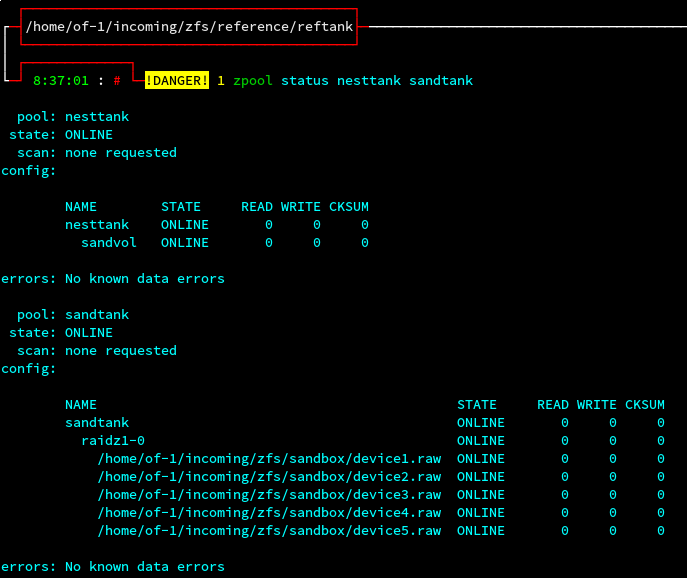Click ONLINE in sandtank 'state:' line
This screenshot has height=578, width=687.
coord(89,333)
